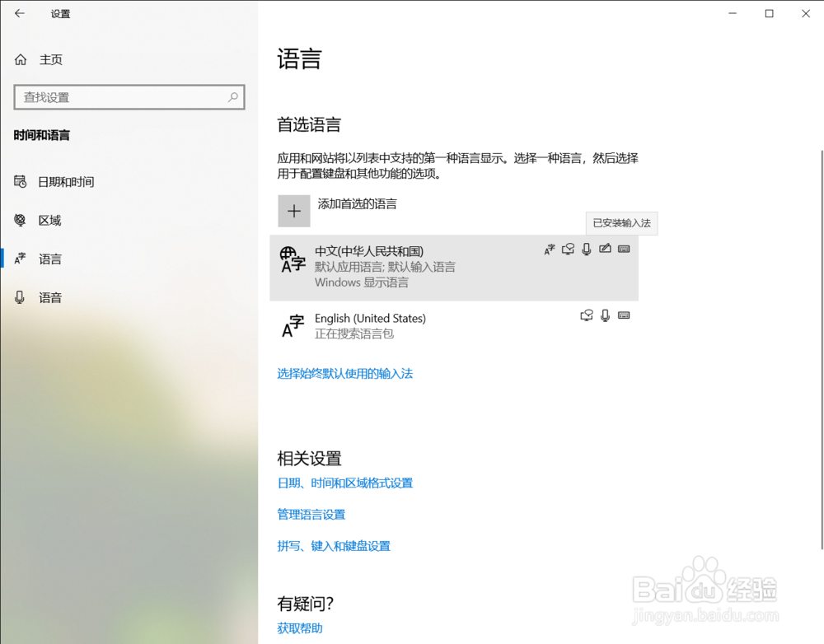Click the 语音 microphone icon in sidebar

pos(20,297)
